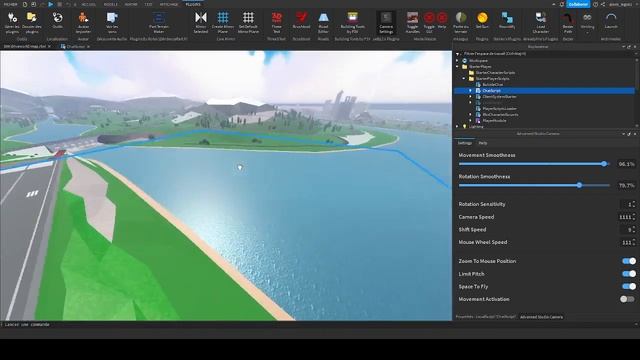The height and width of the screenshot is (360, 640).
Task: Launch the Avatar Importer
Action: 83,22
